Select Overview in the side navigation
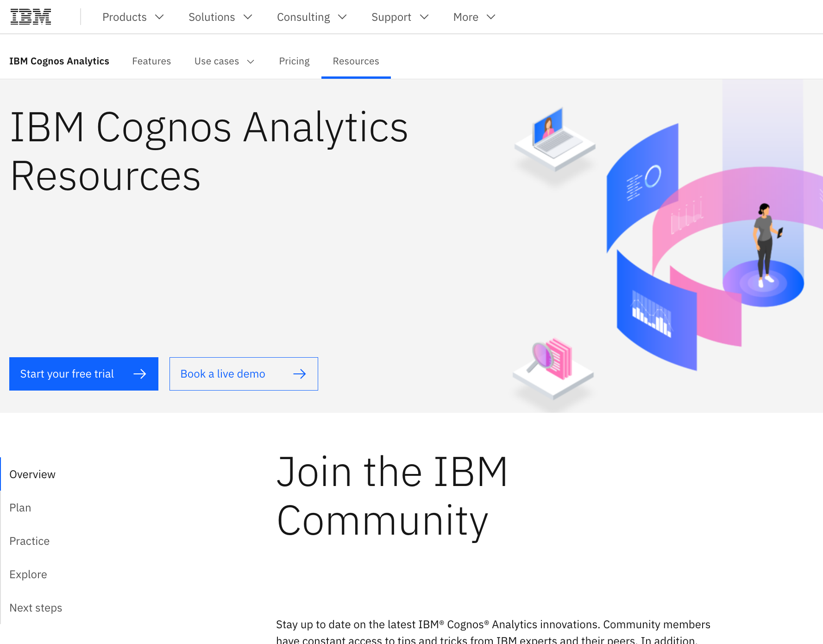Viewport: 823px width, 644px height. coord(32,474)
